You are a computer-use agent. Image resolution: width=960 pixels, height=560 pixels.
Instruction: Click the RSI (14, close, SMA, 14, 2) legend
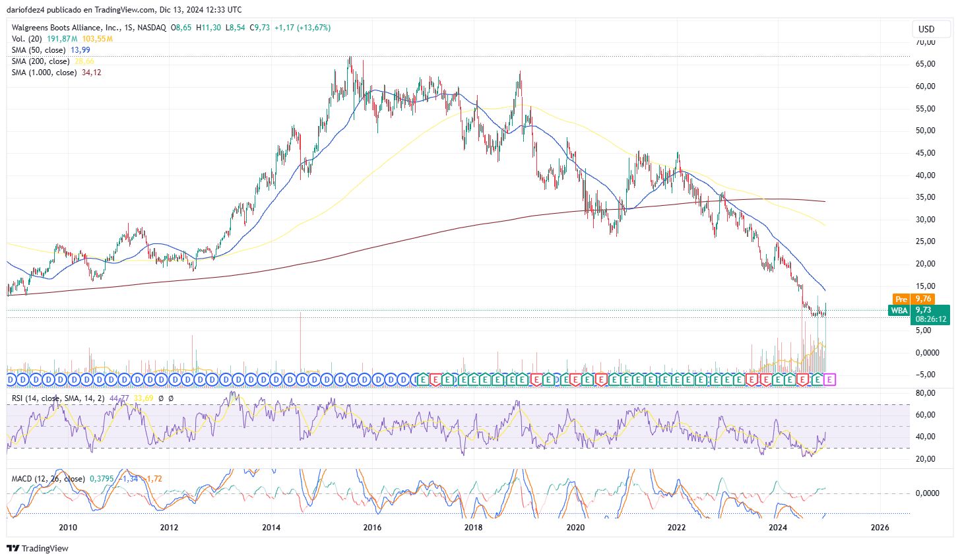[x=58, y=398]
